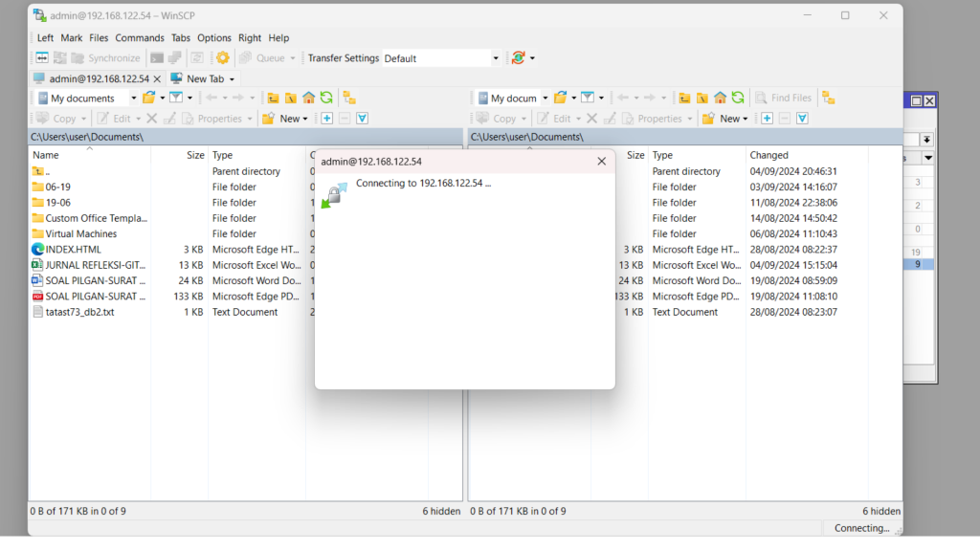980x551 pixels.
Task: Close the admin@192.168.122.54 session tab
Action: click(157, 78)
